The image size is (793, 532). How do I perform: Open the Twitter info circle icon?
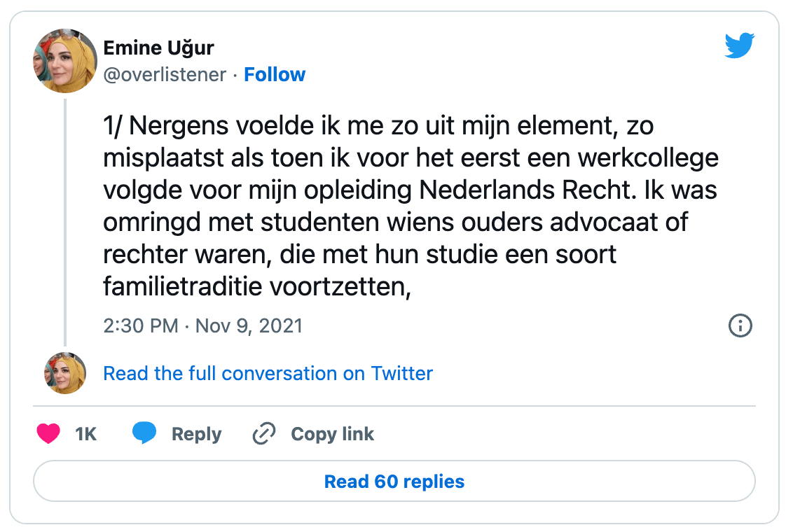[x=740, y=325]
